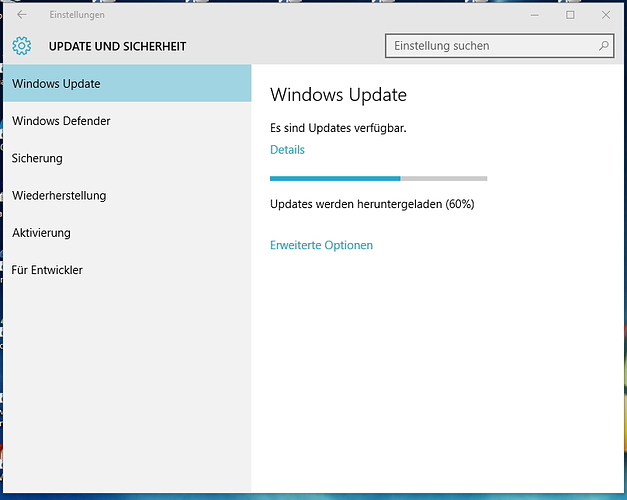Click the 60% download status text
627x500 pixels.
[x=372, y=204]
